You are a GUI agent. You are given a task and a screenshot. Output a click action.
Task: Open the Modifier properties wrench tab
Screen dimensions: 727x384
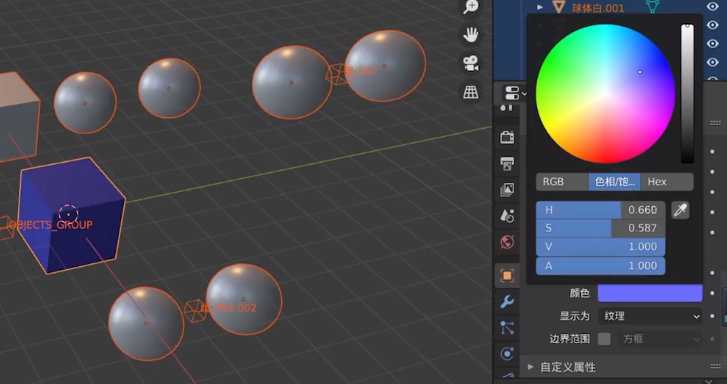point(507,301)
